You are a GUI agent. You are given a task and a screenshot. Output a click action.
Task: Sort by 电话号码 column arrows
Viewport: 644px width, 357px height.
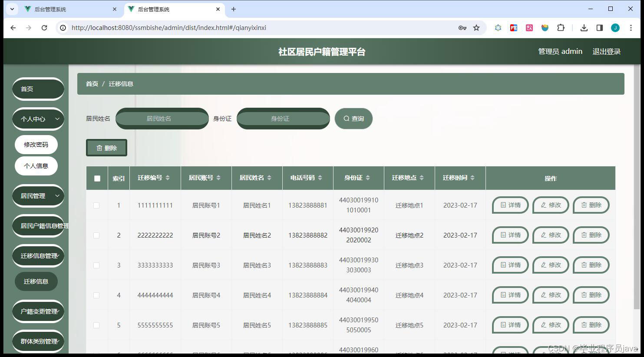coord(320,178)
